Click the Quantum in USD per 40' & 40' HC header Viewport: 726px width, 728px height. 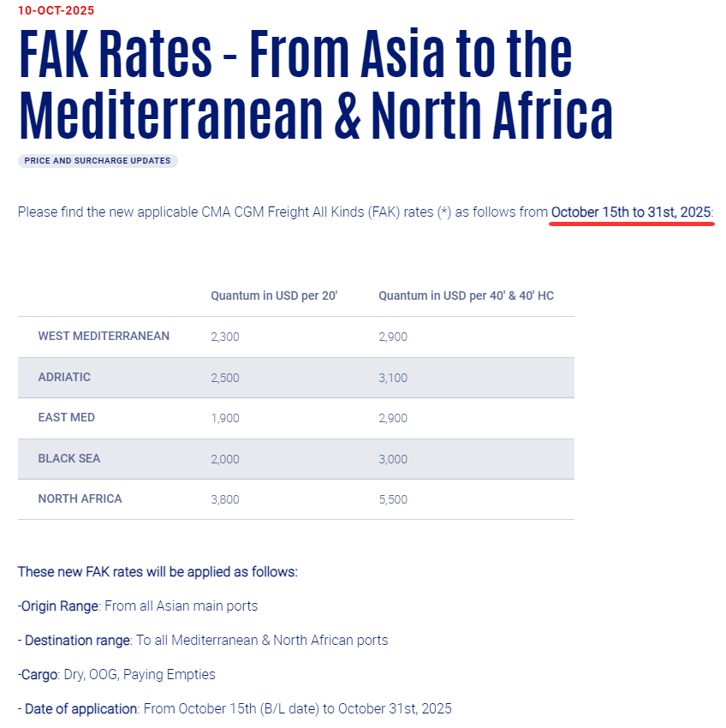click(x=466, y=295)
